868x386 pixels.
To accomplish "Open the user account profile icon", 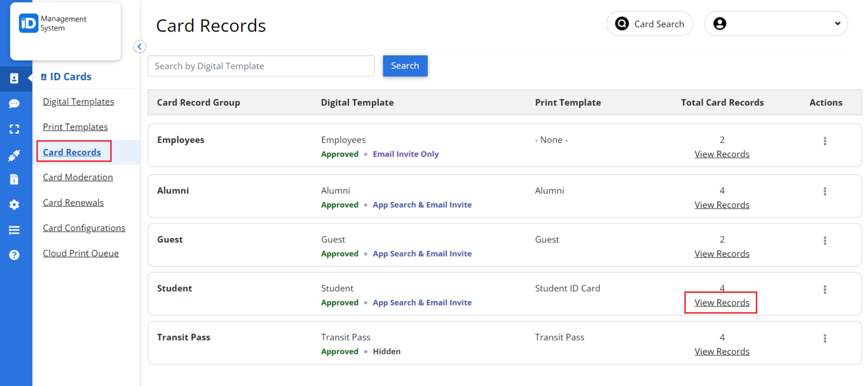I will 719,23.
